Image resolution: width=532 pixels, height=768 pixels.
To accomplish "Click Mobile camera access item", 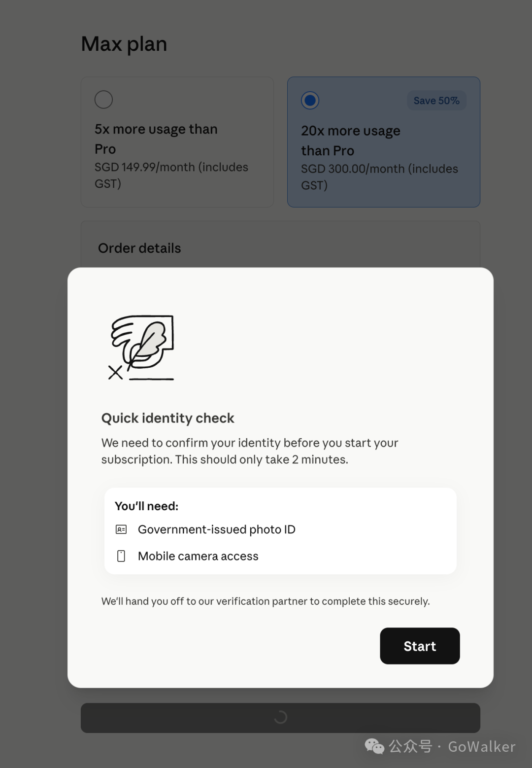I will point(198,556).
